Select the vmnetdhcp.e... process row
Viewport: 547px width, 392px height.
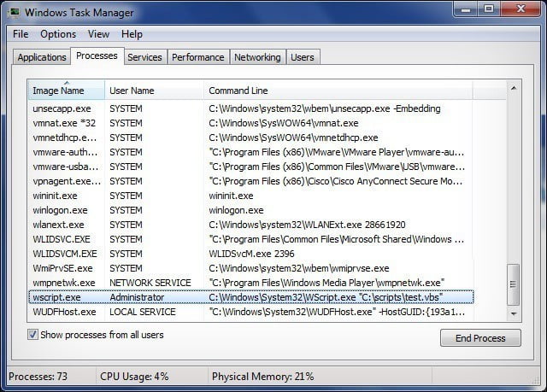click(250, 137)
